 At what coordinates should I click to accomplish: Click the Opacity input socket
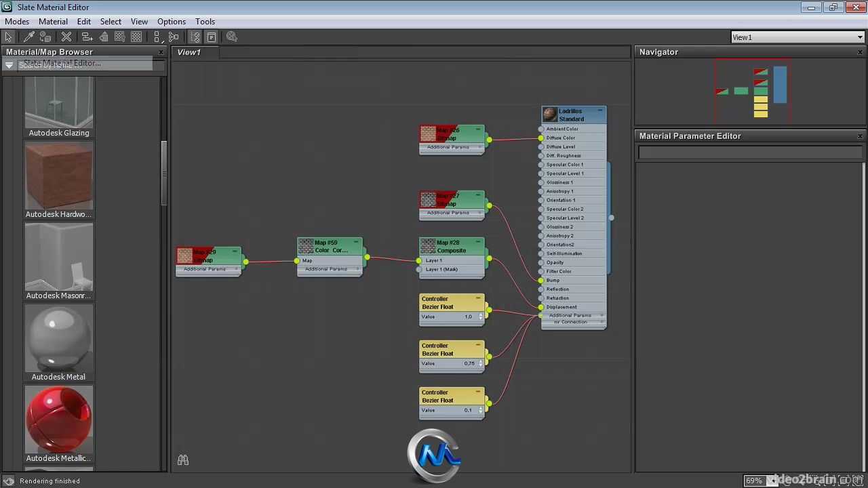click(x=541, y=262)
